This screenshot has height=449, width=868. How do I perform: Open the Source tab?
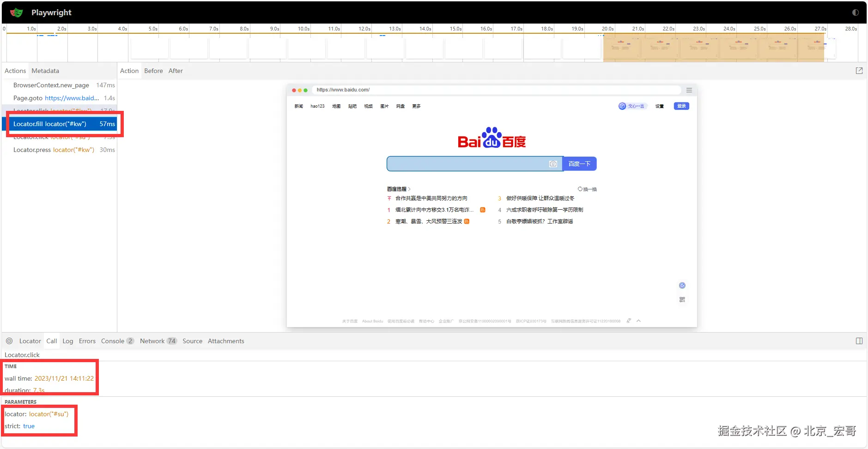192,341
